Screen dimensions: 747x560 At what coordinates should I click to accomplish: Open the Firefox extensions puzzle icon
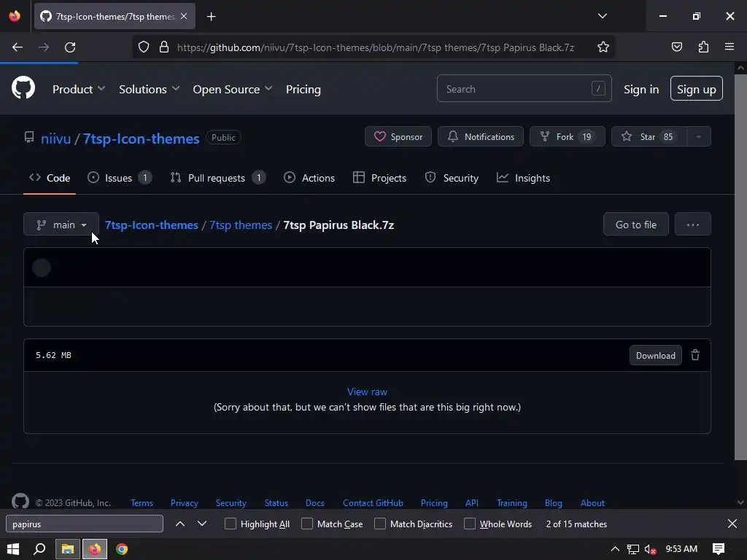703,47
